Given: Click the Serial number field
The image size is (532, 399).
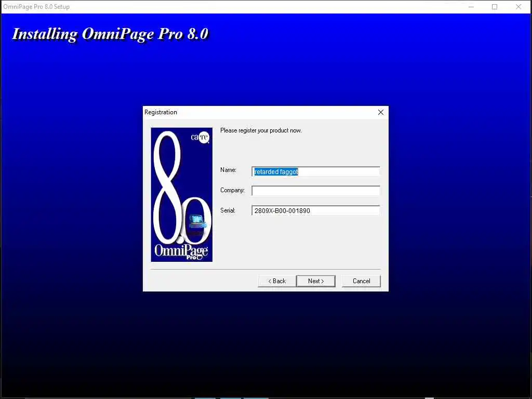Looking at the screenshot, I should (316, 211).
